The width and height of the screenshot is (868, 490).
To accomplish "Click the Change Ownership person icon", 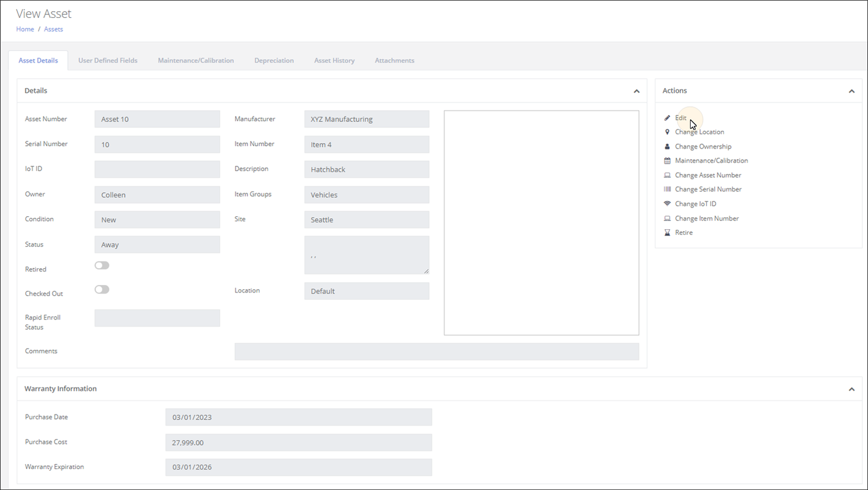I will 667,147.
